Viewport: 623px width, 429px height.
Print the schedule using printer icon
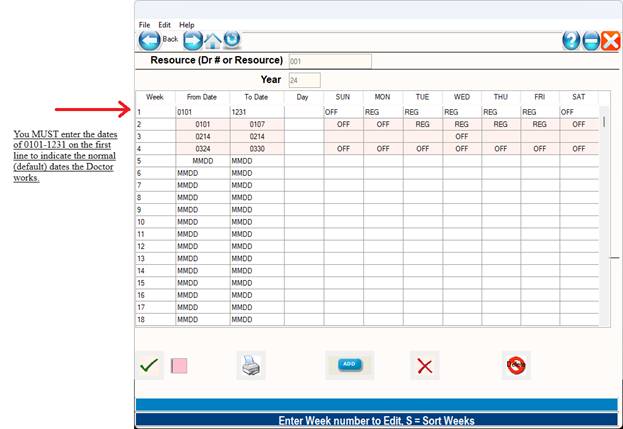pos(251,366)
